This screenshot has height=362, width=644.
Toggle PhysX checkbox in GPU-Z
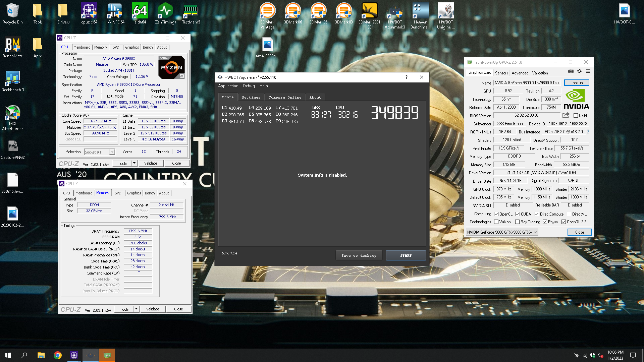click(545, 222)
